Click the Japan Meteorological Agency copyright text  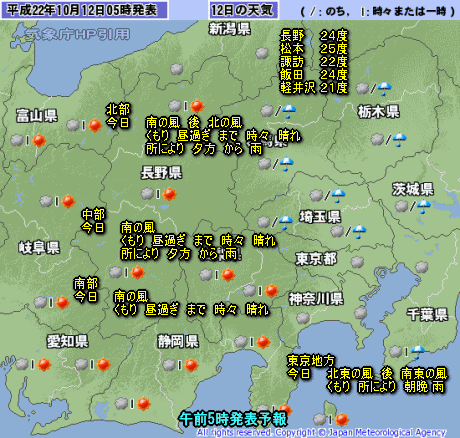(x=322, y=432)
